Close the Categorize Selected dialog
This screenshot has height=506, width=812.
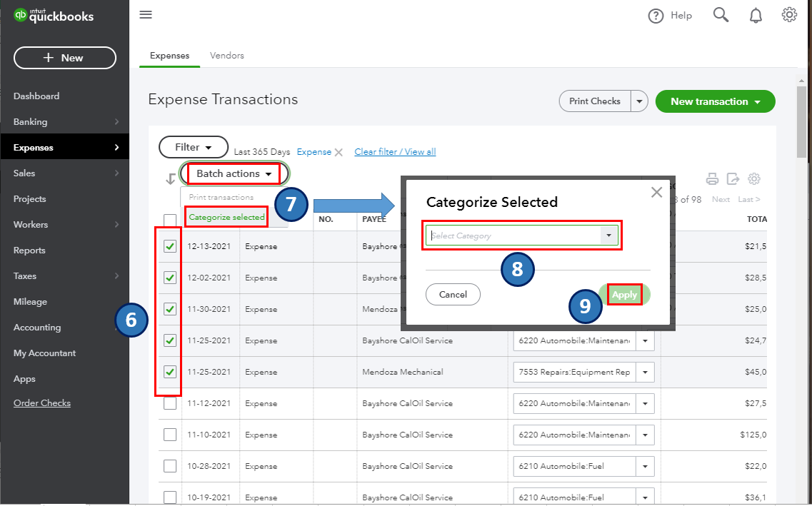[x=656, y=193]
